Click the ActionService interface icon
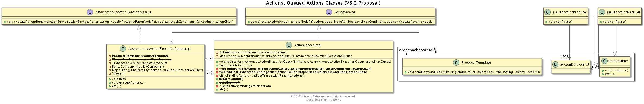The height and width of the screenshot is (104, 644). tap(329, 12)
